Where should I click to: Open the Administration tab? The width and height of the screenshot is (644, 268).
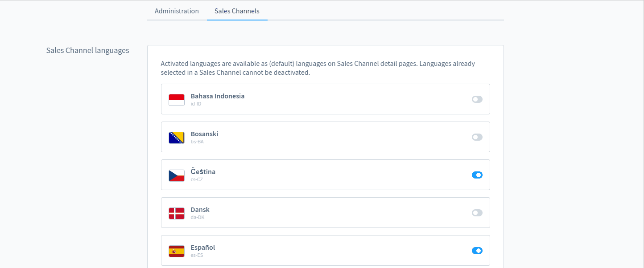[177, 11]
